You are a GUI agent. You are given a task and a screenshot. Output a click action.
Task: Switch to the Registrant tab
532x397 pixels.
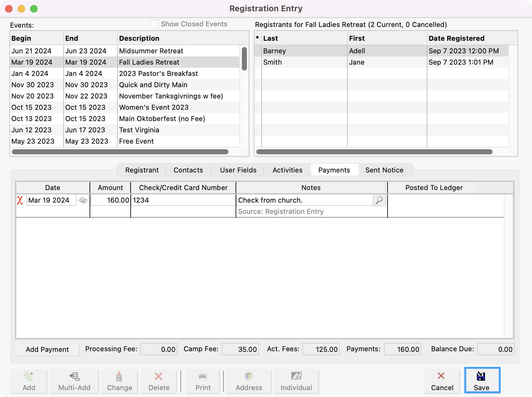click(x=142, y=170)
